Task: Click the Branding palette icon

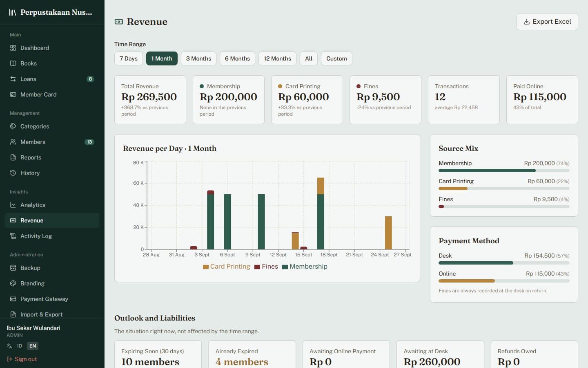Action: [x=13, y=283]
